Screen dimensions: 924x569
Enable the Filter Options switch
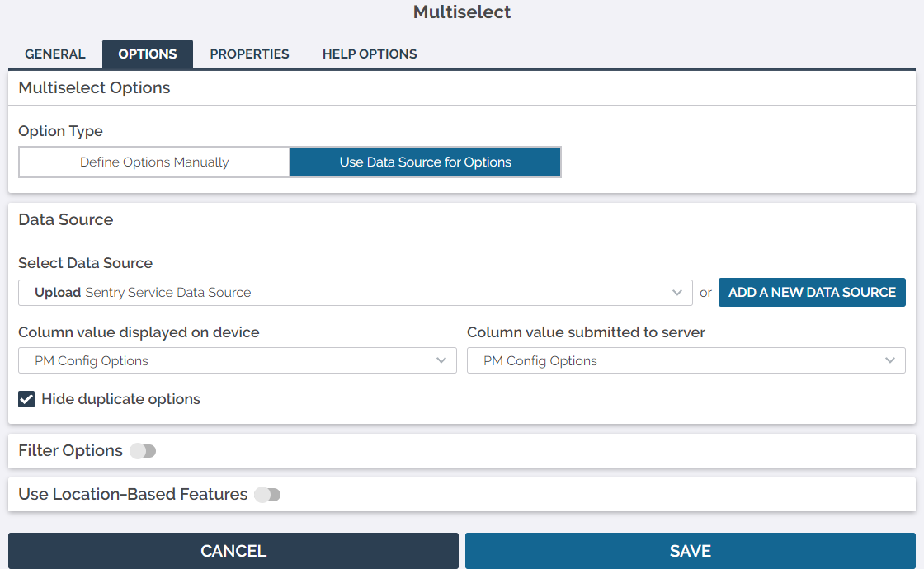pyautogui.click(x=144, y=451)
